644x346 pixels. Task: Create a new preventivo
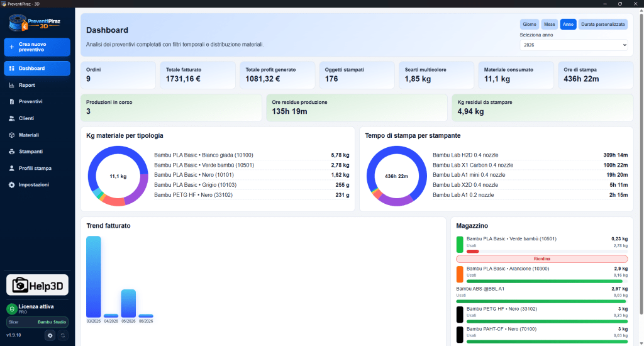(37, 47)
